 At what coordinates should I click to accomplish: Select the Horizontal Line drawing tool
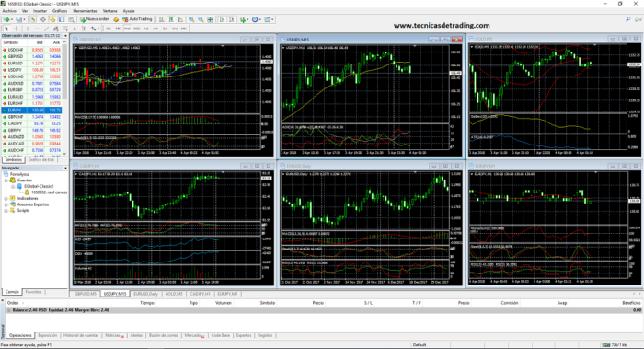[37, 29]
